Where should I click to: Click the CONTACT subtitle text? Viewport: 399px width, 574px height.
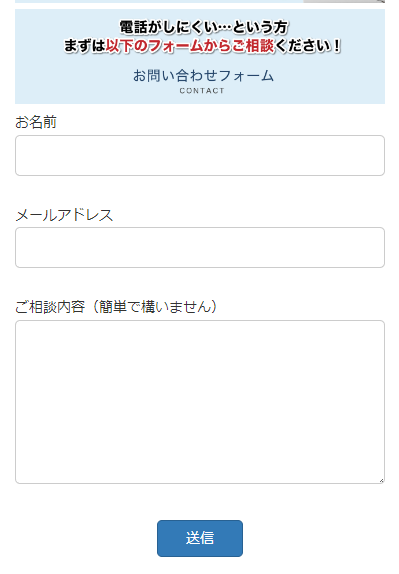[202, 91]
